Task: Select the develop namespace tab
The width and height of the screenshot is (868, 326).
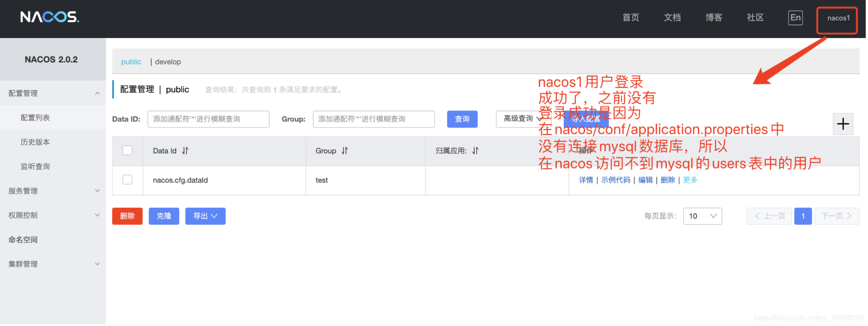Action: click(x=168, y=62)
